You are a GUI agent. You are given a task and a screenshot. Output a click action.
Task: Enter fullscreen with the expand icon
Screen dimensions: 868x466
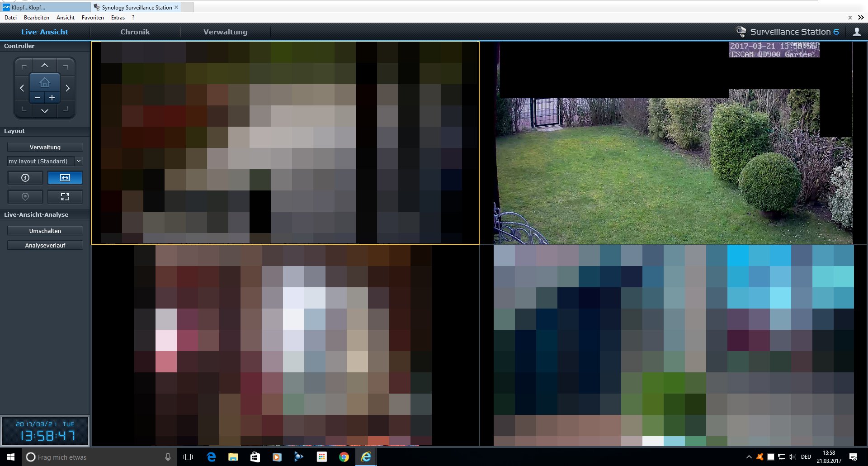coord(65,197)
